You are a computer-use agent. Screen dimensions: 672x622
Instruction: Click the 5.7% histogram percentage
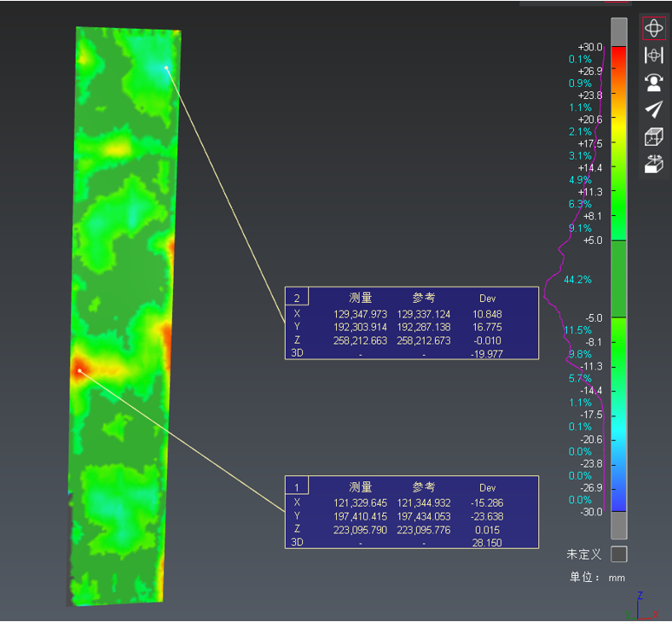click(580, 378)
